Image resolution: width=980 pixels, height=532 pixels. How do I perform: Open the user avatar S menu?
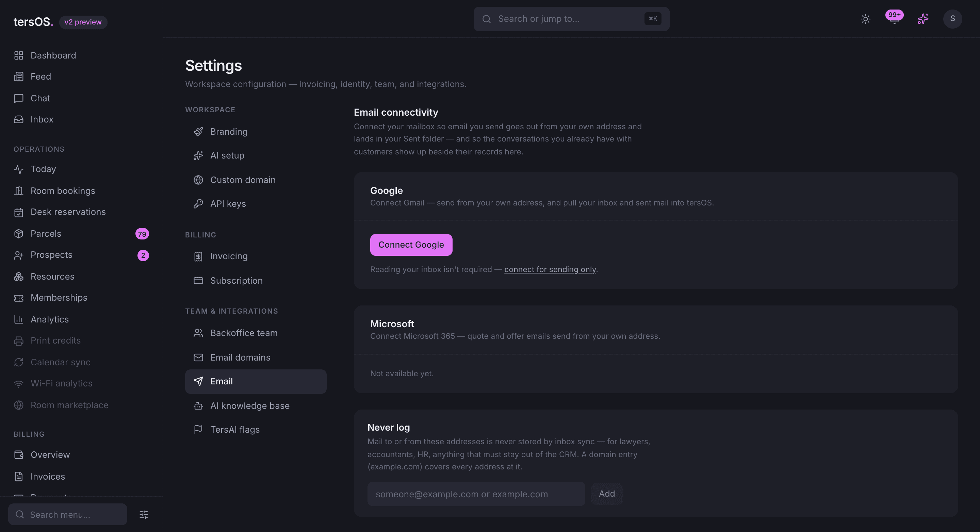(x=952, y=19)
